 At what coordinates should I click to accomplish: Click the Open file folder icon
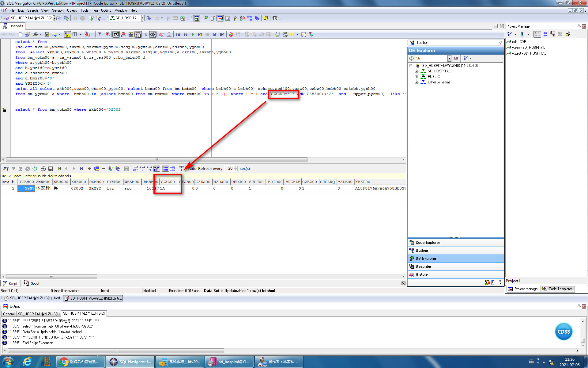[35, 34]
